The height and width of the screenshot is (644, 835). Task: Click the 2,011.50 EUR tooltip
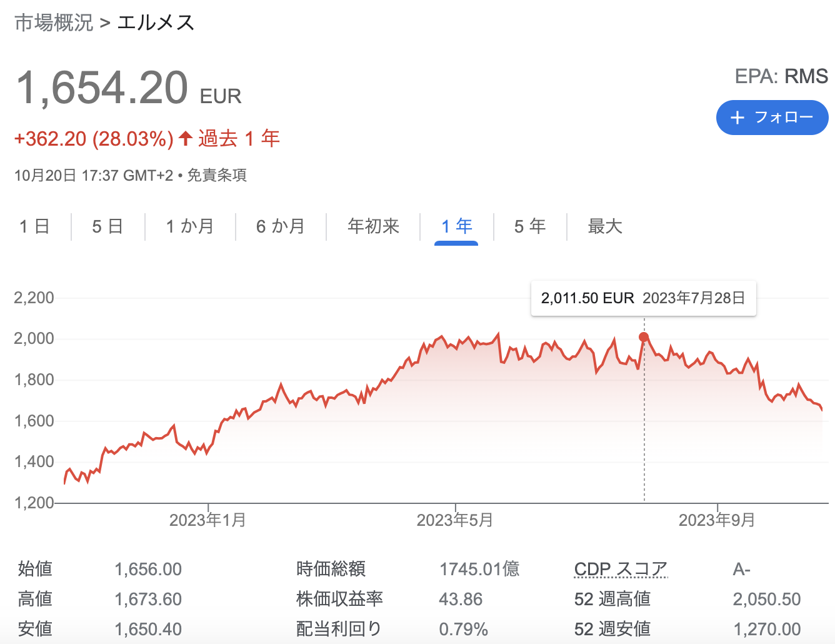[x=643, y=298]
